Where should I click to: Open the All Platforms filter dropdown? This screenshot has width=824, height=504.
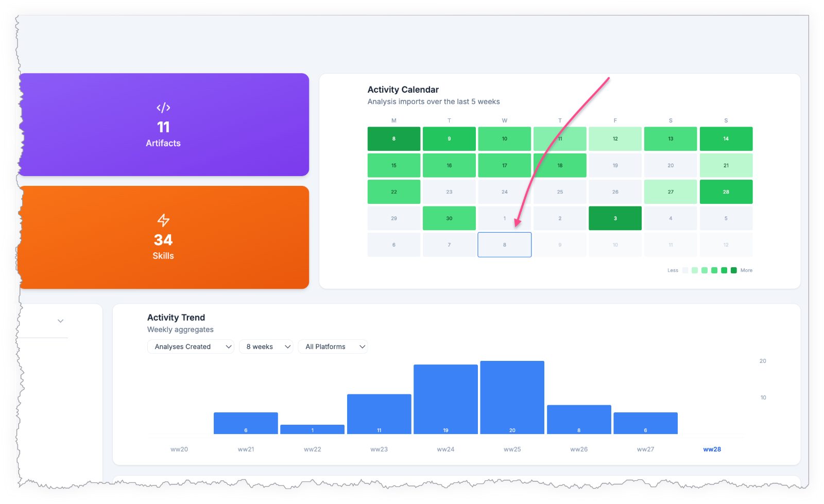click(333, 346)
